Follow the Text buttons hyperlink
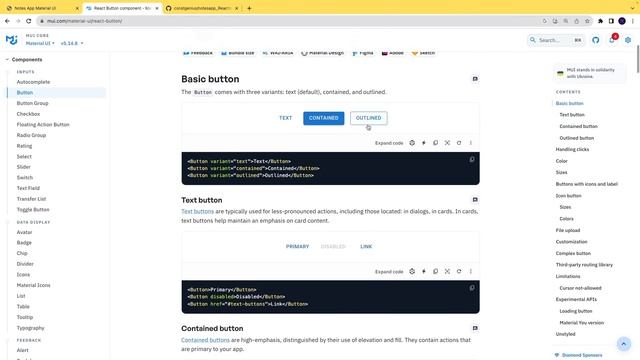The height and width of the screenshot is (360, 640). coord(198,211)
